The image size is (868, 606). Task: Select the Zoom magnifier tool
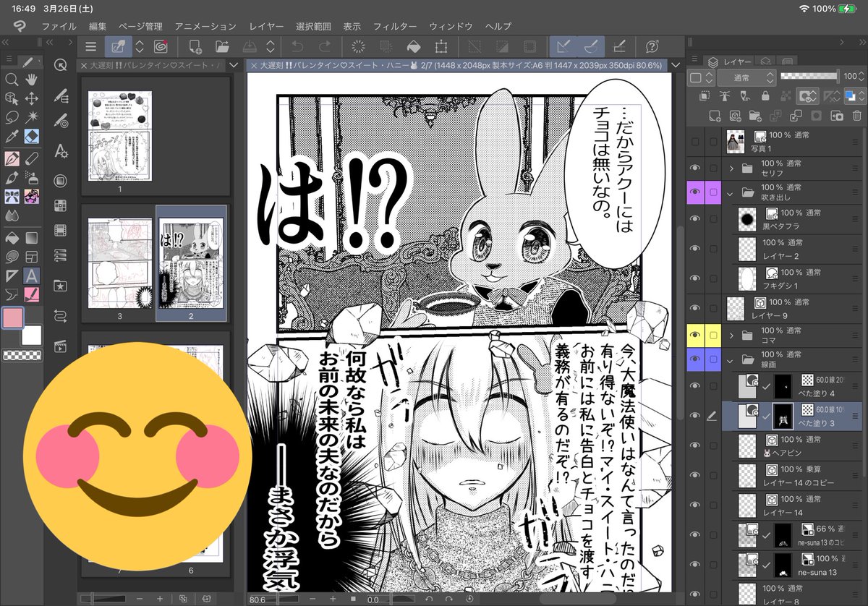point(12,80)
